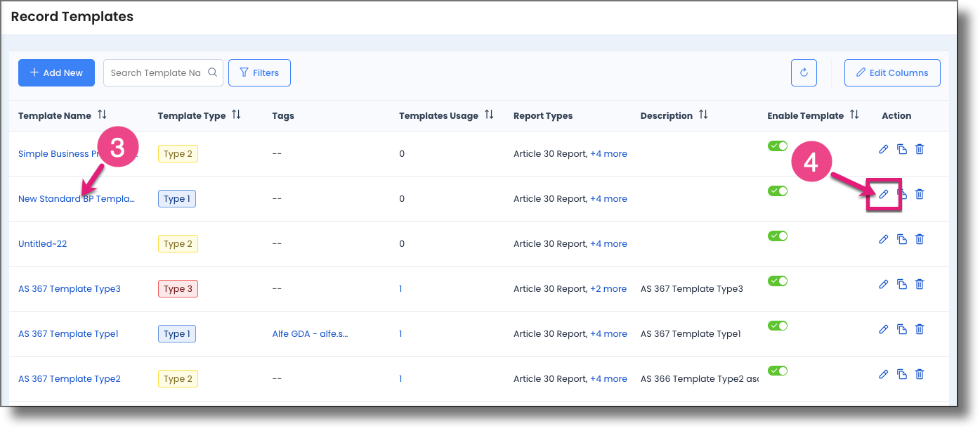Click the Add New button

(x=56, y=72)
